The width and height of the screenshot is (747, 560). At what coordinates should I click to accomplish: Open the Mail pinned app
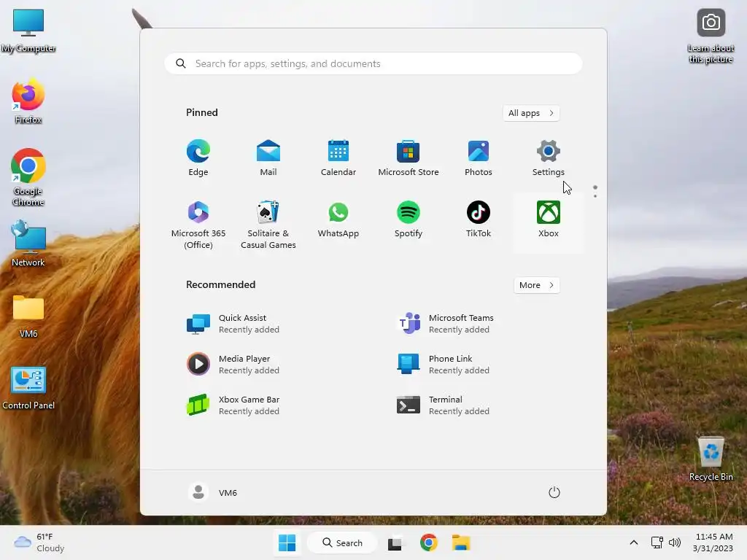pos(268,158)
